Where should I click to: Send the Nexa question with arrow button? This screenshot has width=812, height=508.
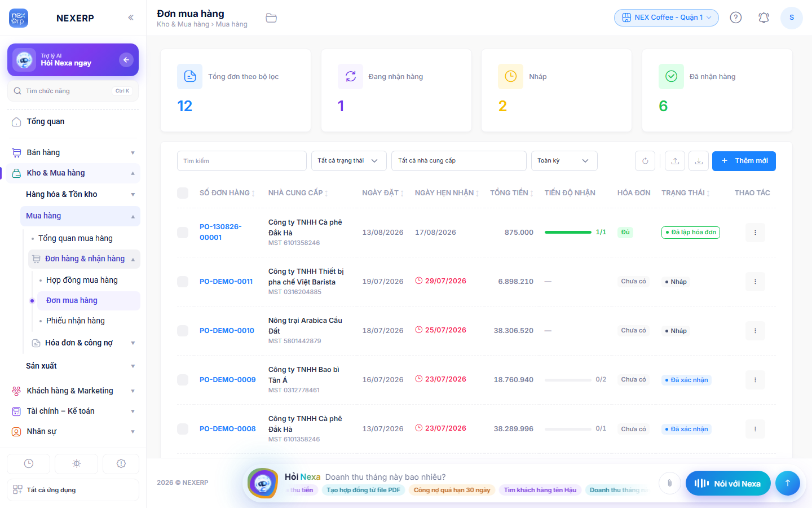pyautogui.click(x=788, y=483)
